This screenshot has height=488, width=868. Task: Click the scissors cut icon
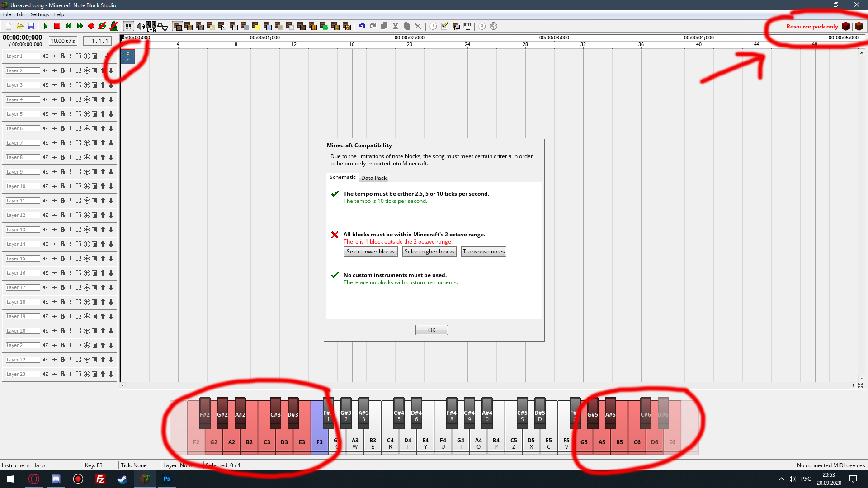click(395, 26)
